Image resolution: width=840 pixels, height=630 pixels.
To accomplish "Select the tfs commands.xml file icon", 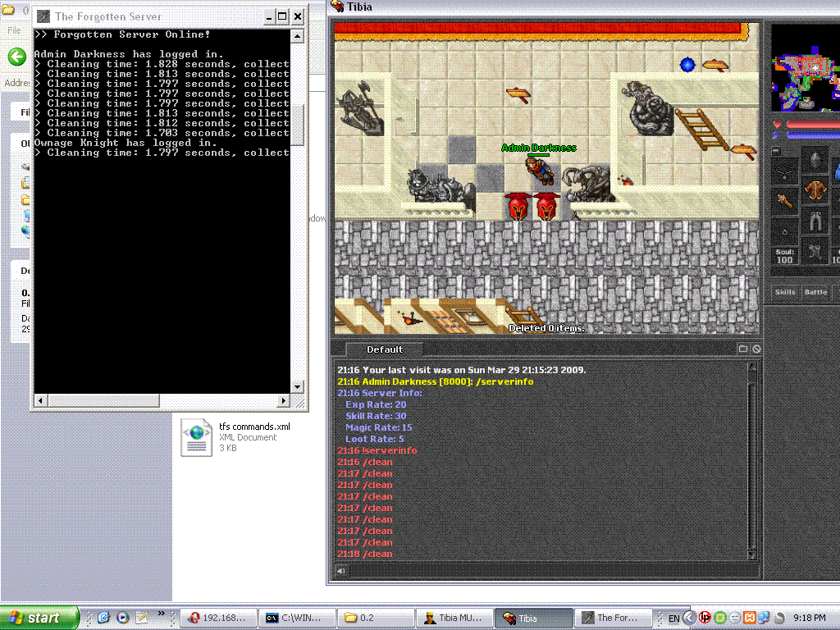I will click(196, 437).
